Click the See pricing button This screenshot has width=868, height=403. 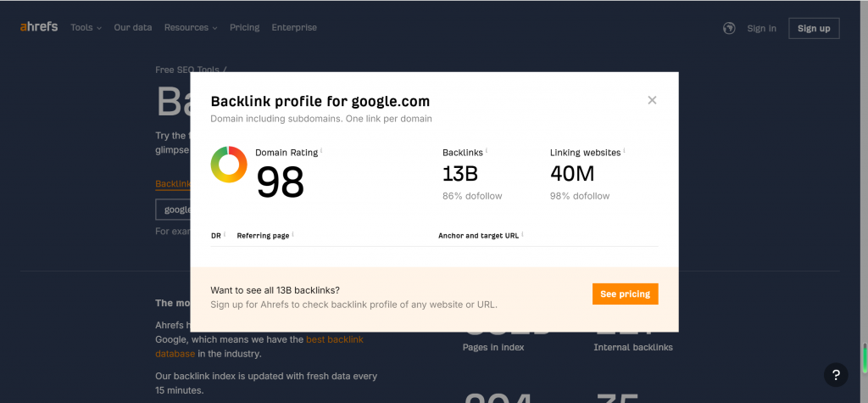(x=625, y=294)
